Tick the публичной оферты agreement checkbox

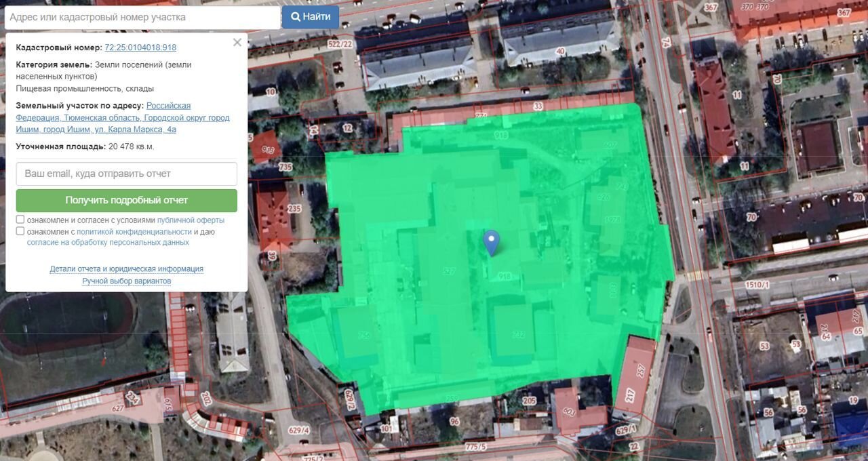click(x=20, y=220)
